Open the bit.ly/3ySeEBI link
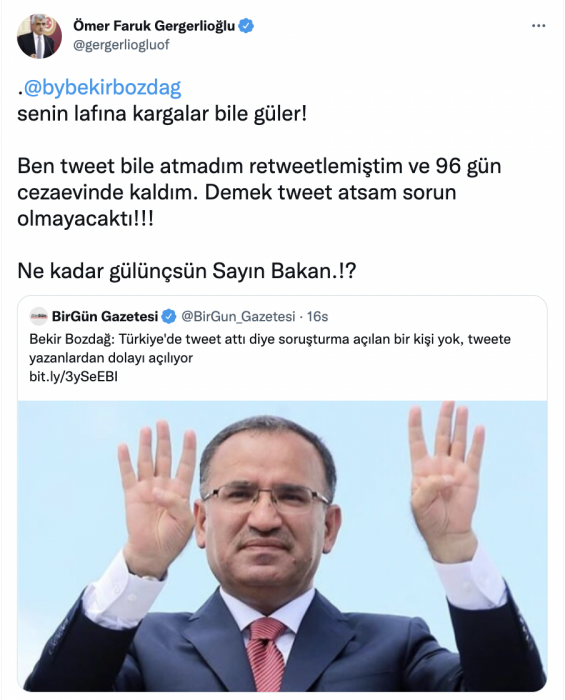 point(73,377)
